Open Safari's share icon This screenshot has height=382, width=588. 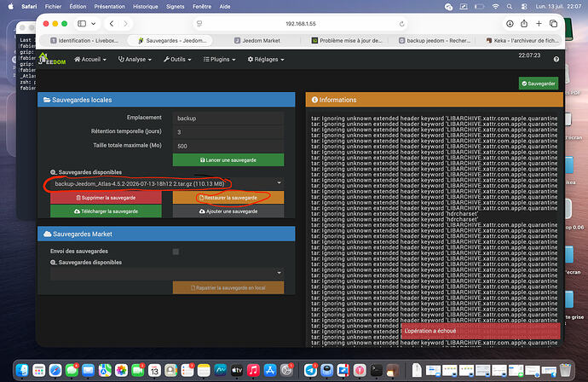pyautogui.click(x=524, y=24)
